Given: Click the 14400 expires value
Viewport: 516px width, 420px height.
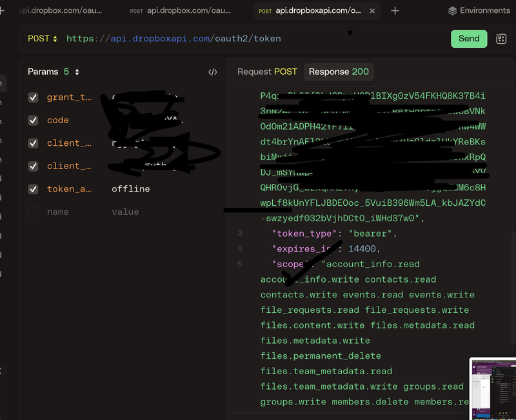Looking at the screenshot, I should (x=362, y=249).
